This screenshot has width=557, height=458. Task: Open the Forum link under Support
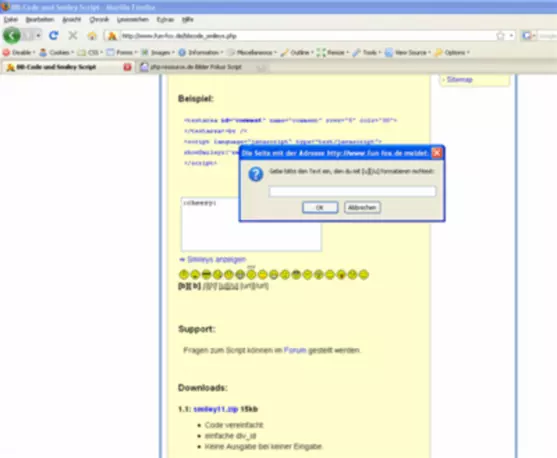click(x=295, y=350)
